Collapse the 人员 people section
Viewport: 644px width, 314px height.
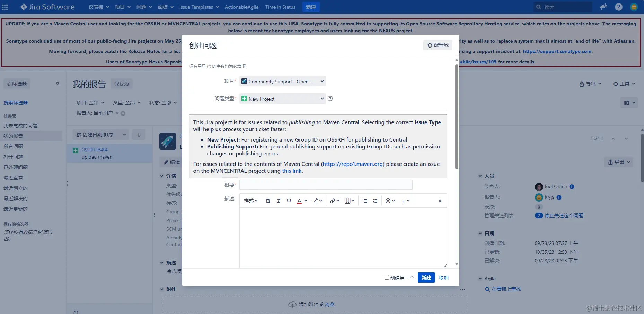tap(480, 176)
